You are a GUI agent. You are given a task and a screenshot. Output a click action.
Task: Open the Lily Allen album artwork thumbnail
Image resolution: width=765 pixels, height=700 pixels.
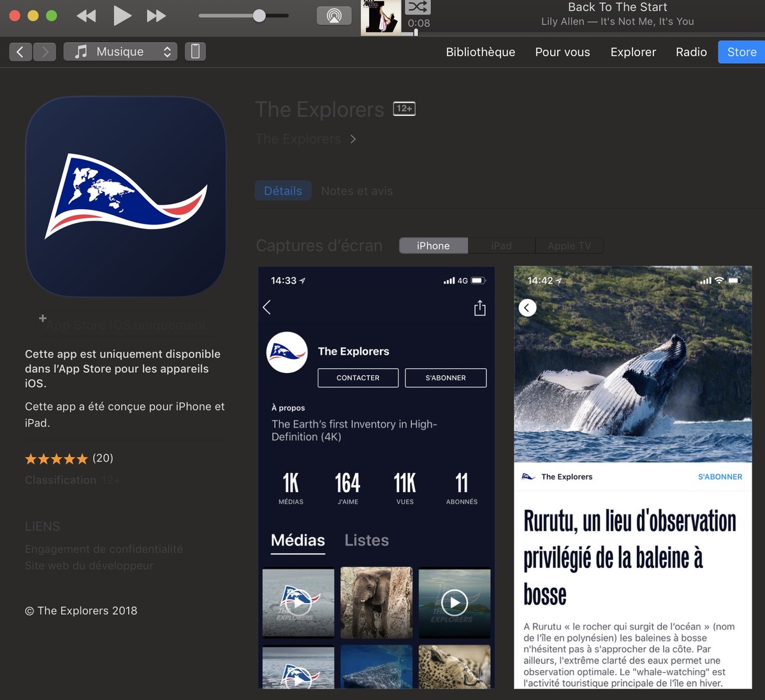coord(381,17)
